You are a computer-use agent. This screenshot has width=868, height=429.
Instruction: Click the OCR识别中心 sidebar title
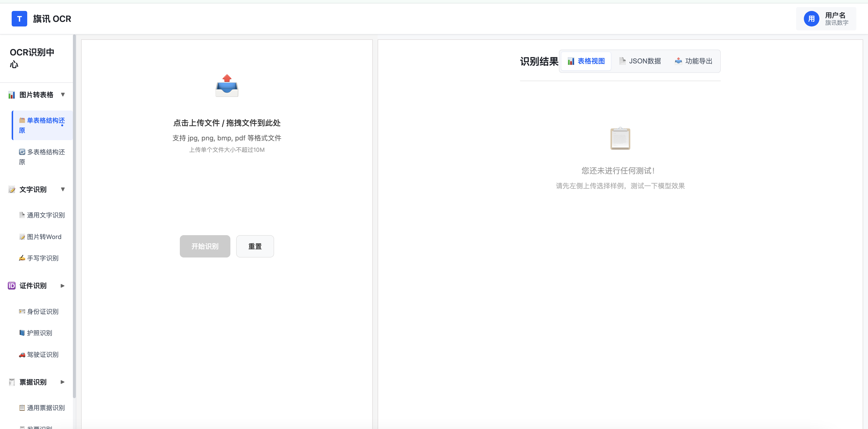click(32, 58)
